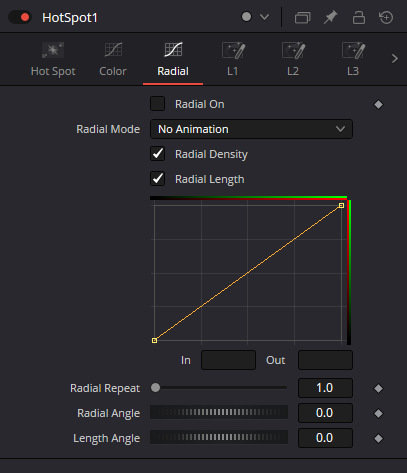Click the HotSpot1 node name
Image resolution: width=407 pixels, height=473 pixels.
[70, 18]
